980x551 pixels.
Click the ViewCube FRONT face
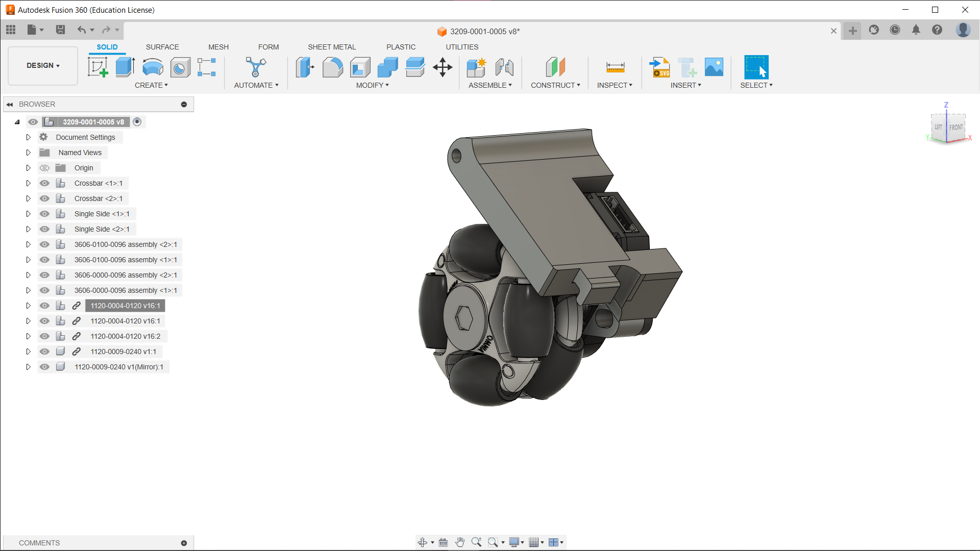click(955, 128)
